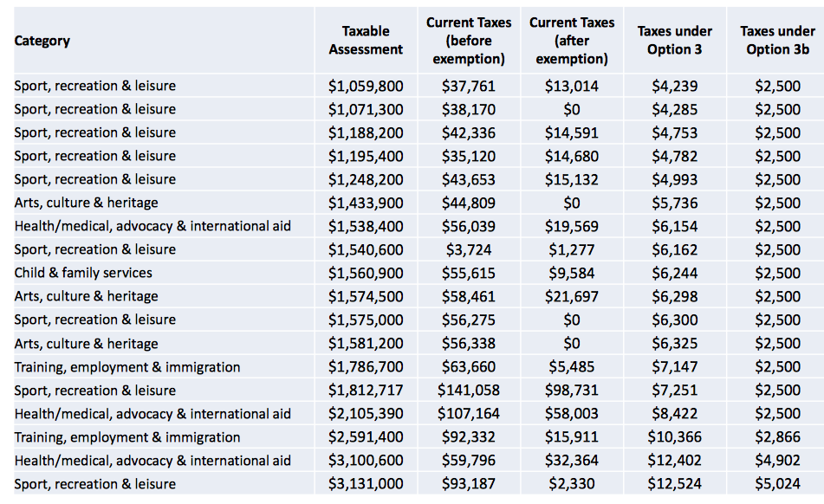This screenshot has height=504, width=824.
Task: Click the $21,697 after exemption cell
Action: 572,296
